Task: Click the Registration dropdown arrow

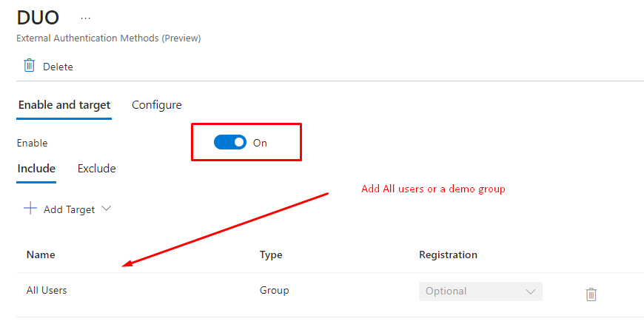Action: coord(530,291)
